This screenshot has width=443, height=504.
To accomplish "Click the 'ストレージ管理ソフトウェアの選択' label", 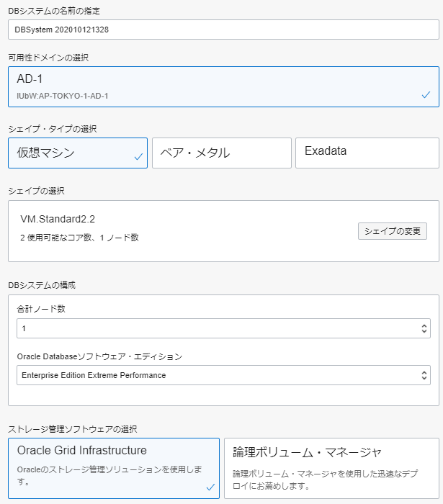I will [x=73, y=429].
